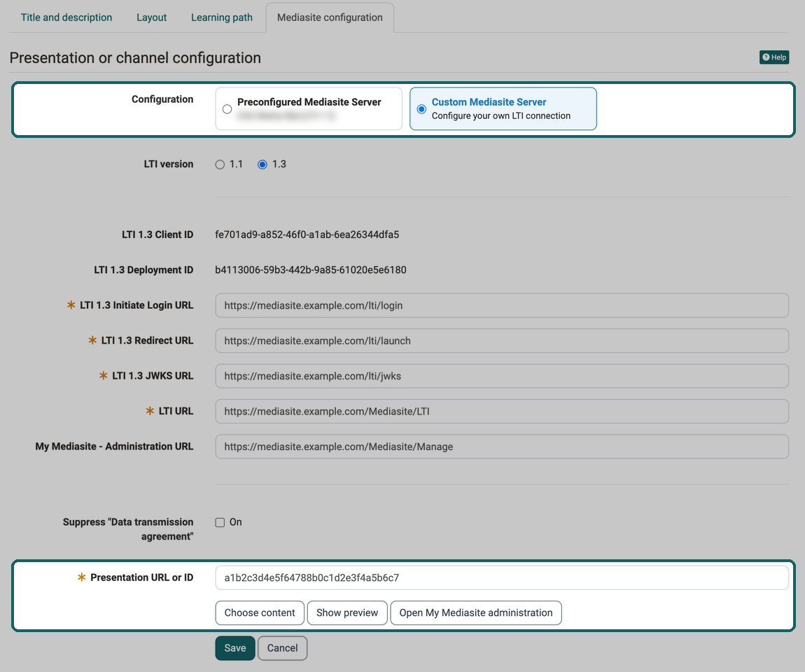This screenshot has width=805, height=672.
Task: Focus the Presentation URL or ID field
Action: (502, 577)
